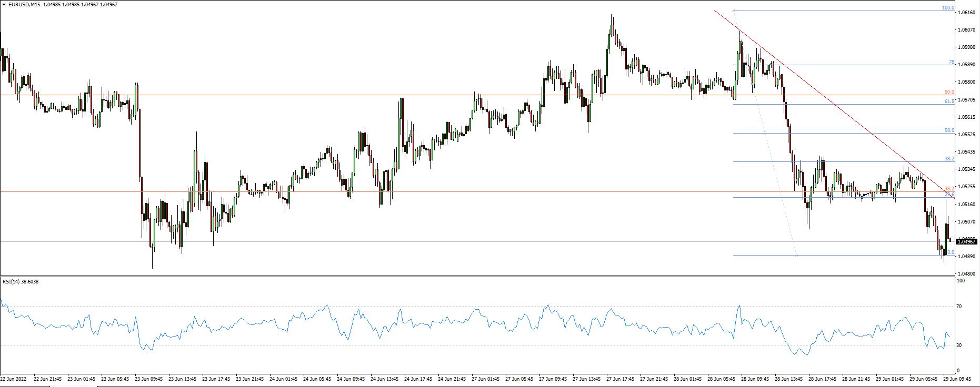Screen dimensions: 980x387
Task: Select the blue 61.8 Fibonacci level label
Action: click(x=949, y=101)
